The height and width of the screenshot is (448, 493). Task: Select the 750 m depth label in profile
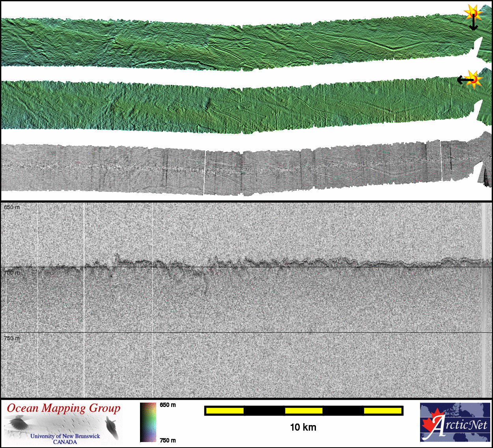(x=12, y=338)
